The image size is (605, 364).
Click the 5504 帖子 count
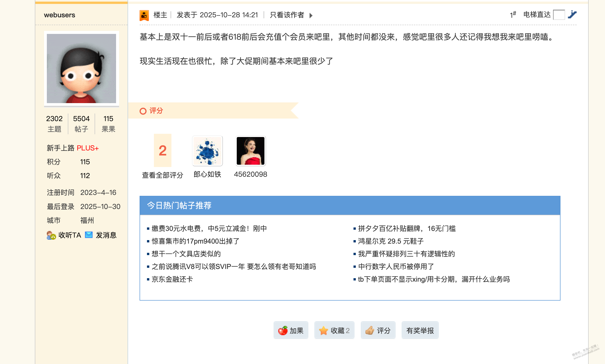pos(81,124)
